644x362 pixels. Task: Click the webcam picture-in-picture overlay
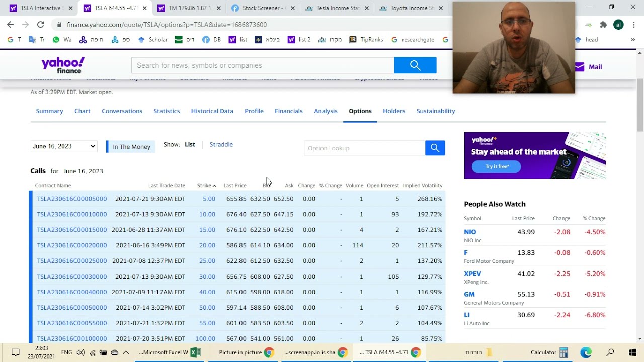click(x=514, y=47)
